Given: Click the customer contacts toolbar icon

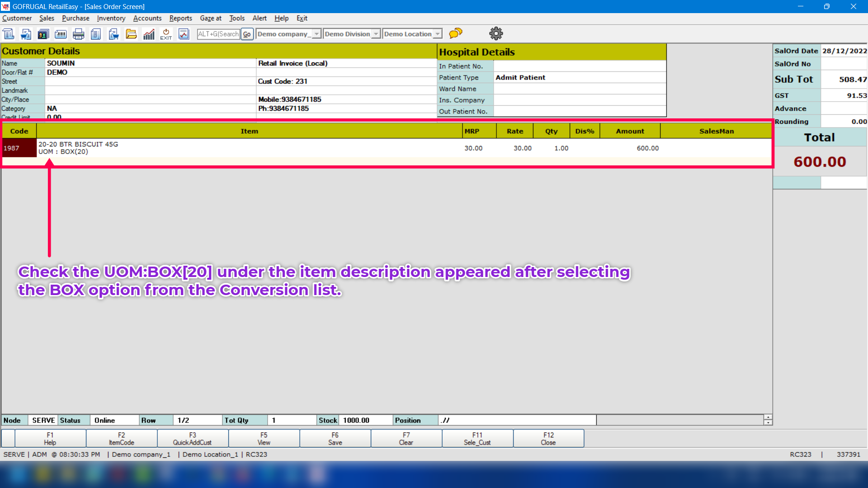Looking at the screenshot, I should coord(43,34).
